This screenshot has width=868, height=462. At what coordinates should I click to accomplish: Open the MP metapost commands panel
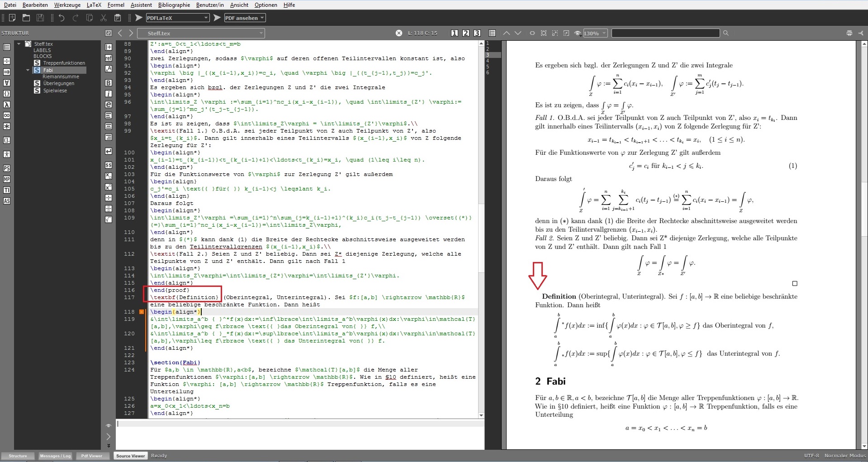7,179
